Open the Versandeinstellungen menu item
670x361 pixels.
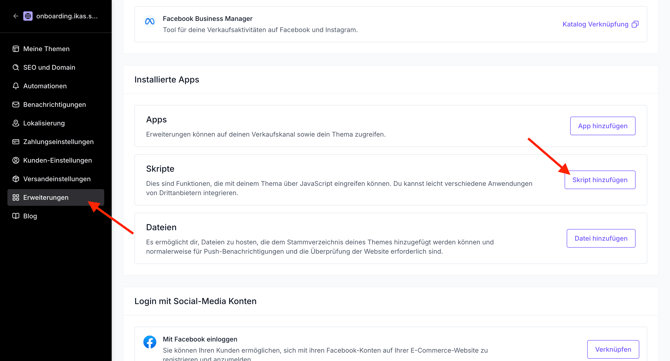point(56,179)
